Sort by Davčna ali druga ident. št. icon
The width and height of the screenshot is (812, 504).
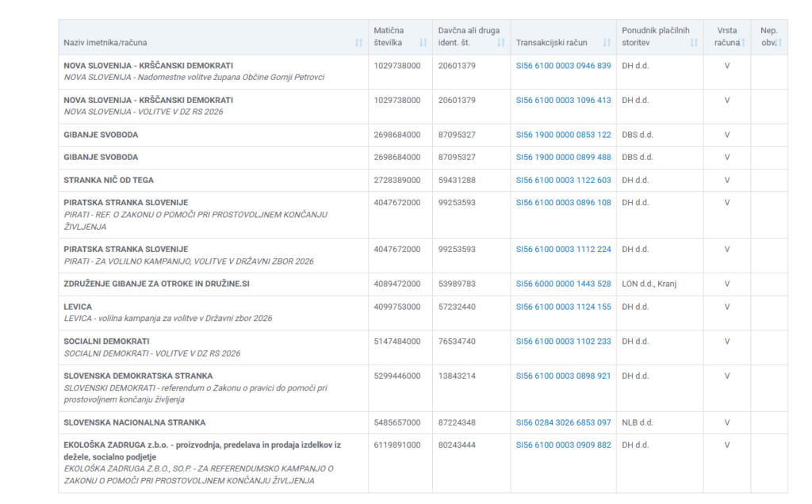501,43
